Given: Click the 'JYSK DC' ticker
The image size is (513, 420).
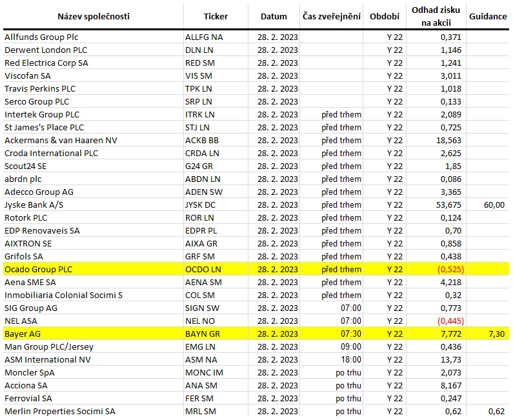Looking at the screenshot, I should click(201, 205).
